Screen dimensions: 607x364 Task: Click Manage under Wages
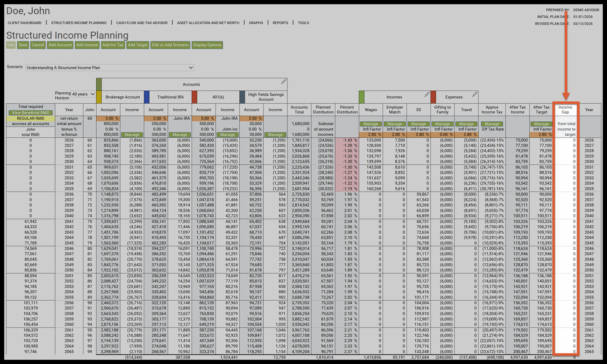(x=371, y=124)
